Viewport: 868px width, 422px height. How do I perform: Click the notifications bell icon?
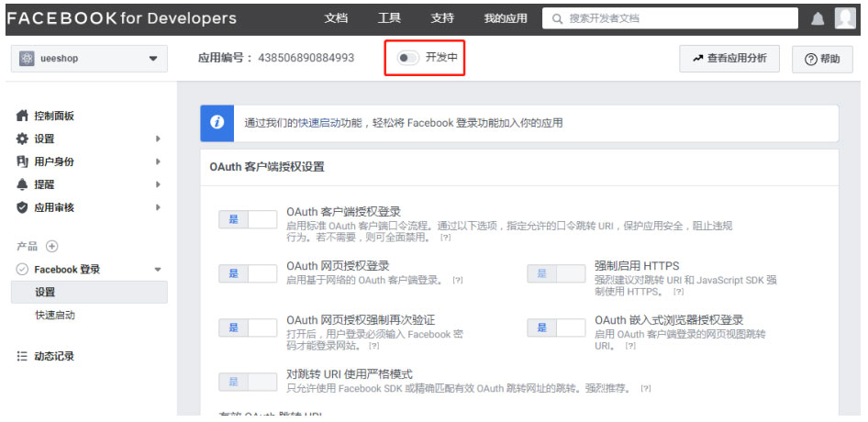tap(818, 18)
